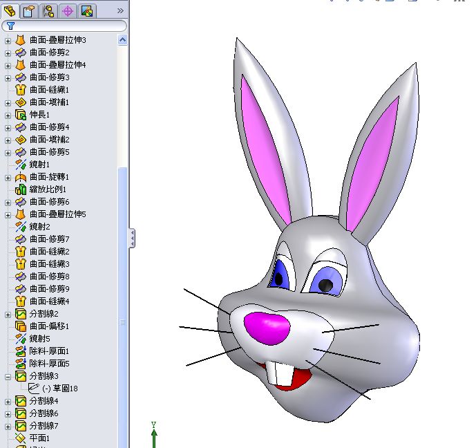Viewport: 476px width, 448px height.
Task: Expand the 分割線7 feature
Action: click(x=8, y=427)
